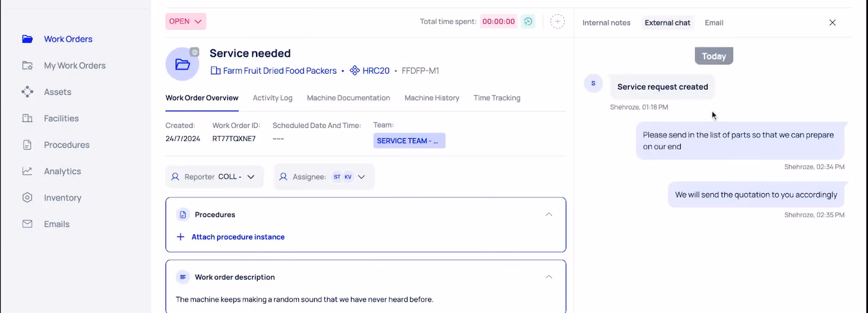This screenshot has width=868, height=313.
Task: Click the plus icon for attaching procedure
Action: click(x=181, y=237)
